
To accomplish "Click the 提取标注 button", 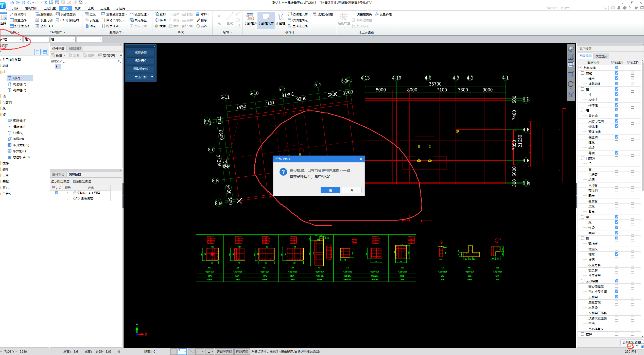I will pyautogui.click(x=141, y=61).
